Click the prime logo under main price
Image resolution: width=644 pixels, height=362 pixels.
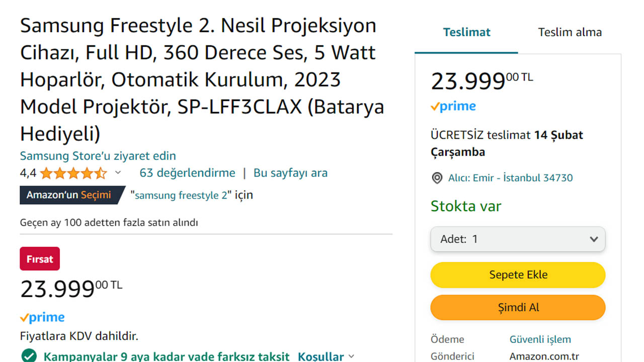tap(42, 317)
